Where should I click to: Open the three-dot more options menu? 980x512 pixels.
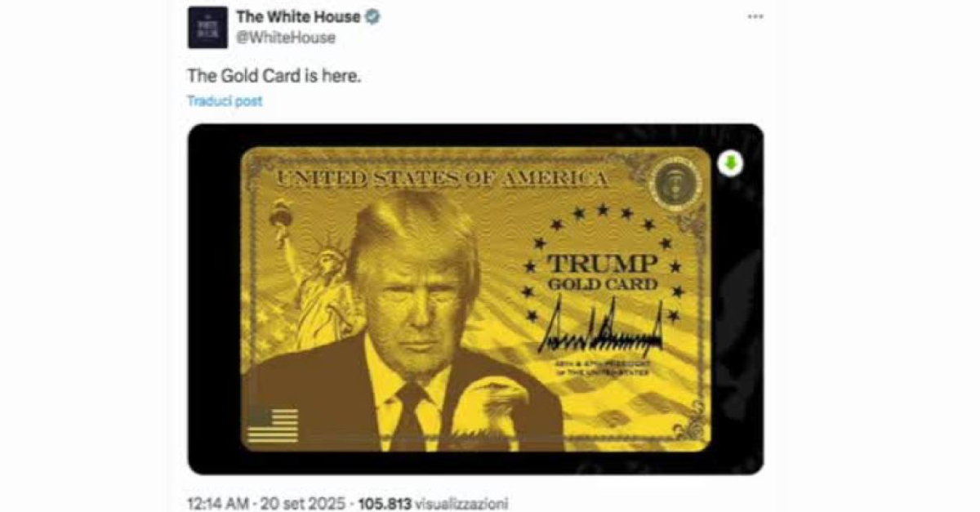point(755,16)
